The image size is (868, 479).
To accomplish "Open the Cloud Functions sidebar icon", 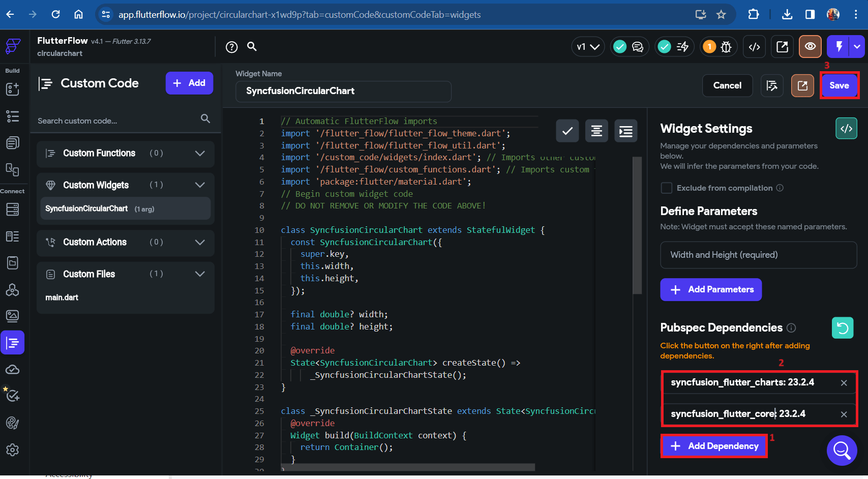I will (13, 370).
